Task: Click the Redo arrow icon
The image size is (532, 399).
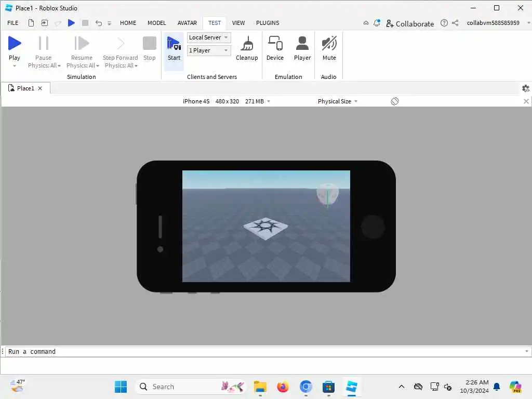Action: [x=58, y=23]
